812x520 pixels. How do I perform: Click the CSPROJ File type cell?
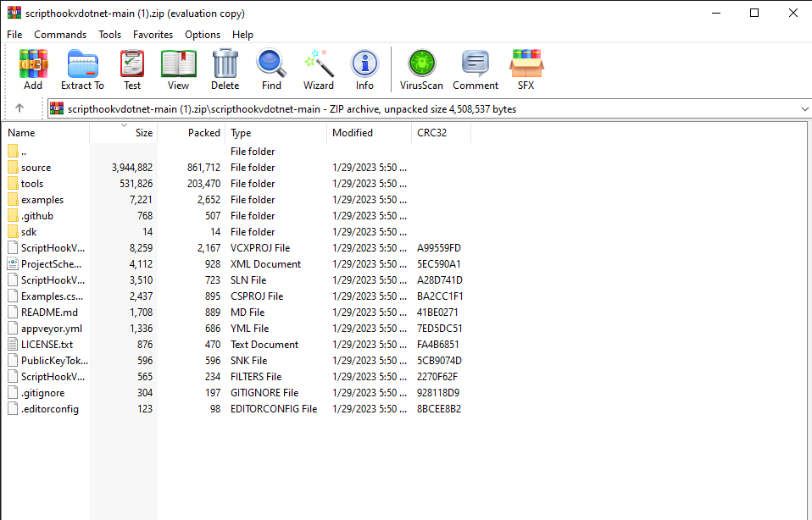tap(257, 296)
